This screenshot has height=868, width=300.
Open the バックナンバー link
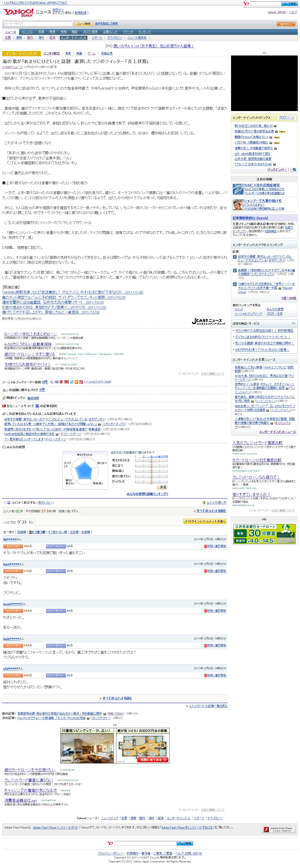[277, 169]
